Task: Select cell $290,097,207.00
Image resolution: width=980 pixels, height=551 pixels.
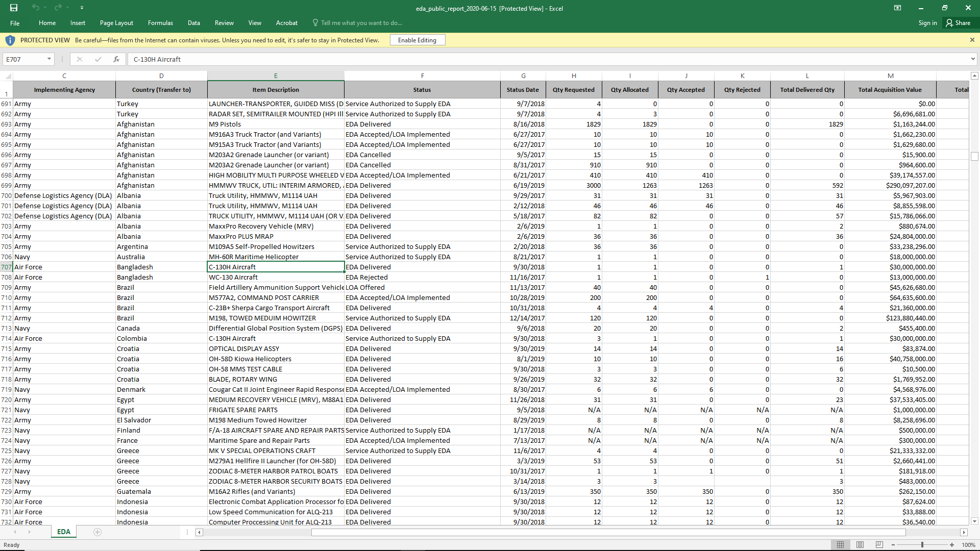Action: tap(890, 185)
